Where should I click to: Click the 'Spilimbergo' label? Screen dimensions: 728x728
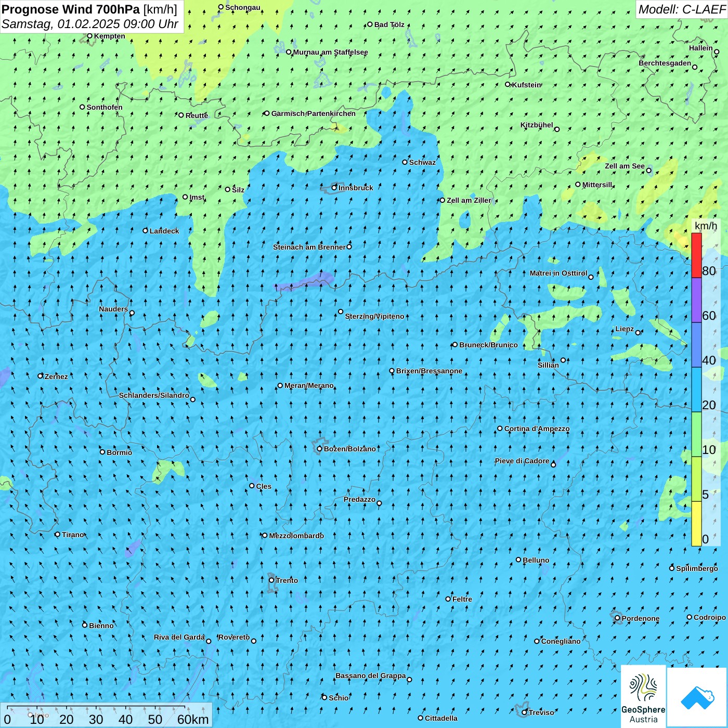(697, 568)
